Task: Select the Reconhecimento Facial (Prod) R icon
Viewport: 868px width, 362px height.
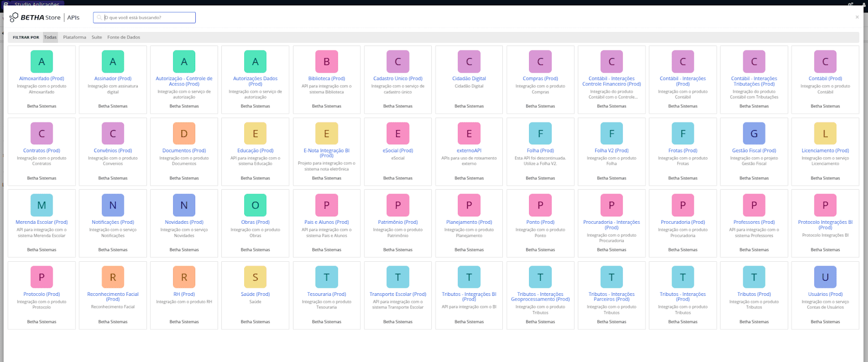Action: point(113,277)
